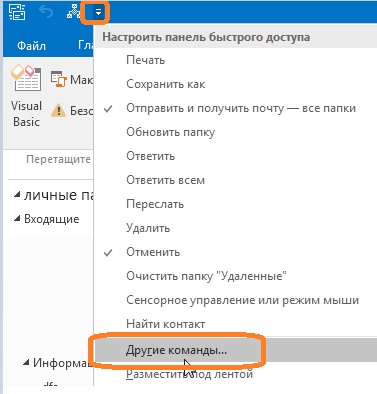Open the Customize Quick Access Toolbar dropdown arrow

coord(98,13)
